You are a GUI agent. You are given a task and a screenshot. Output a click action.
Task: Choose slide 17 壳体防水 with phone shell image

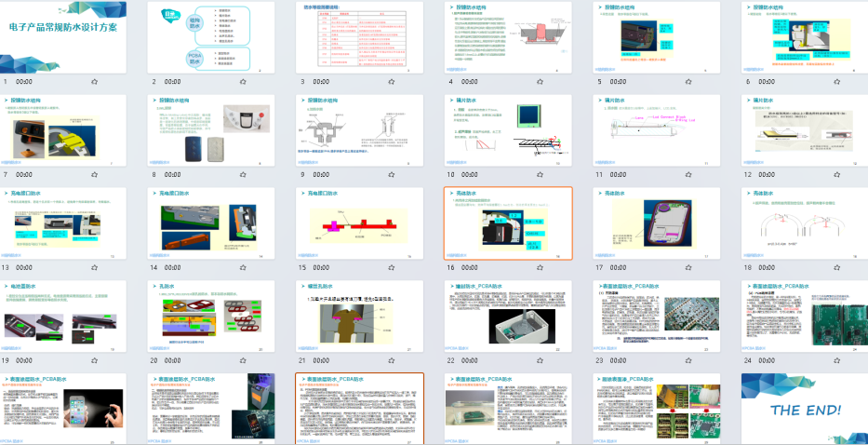pos(657,223)
